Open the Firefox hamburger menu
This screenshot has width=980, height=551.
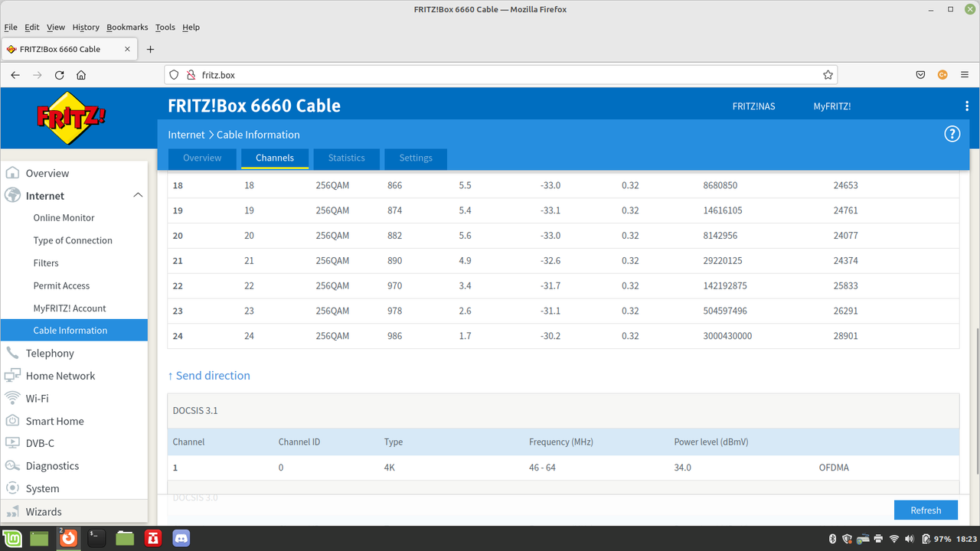(965, 75)
